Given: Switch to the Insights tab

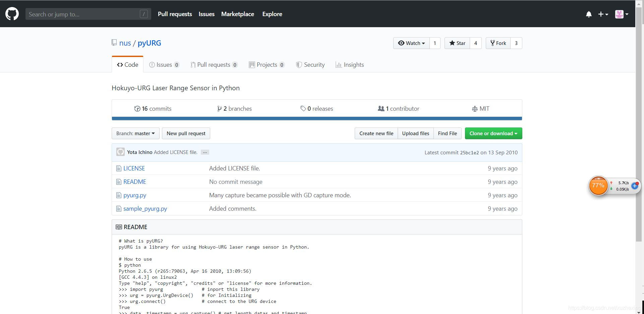Looking at the screenshot, I should (350, 65).
